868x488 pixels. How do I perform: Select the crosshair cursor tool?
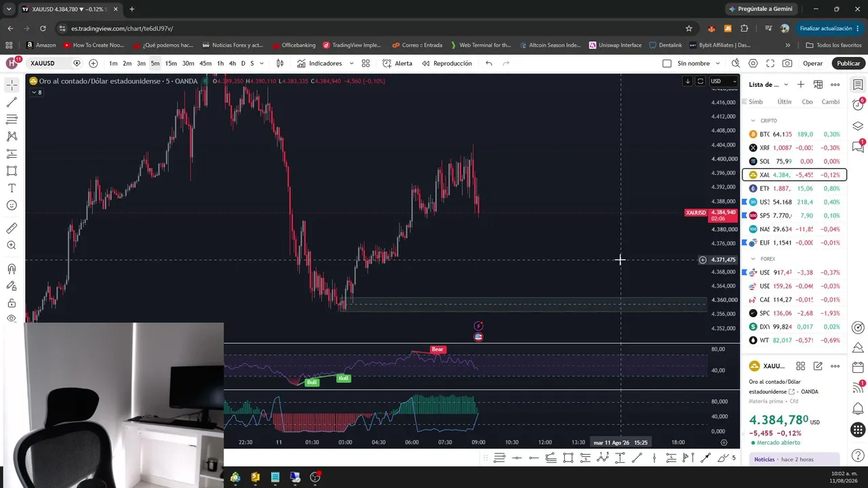point(12,85)
